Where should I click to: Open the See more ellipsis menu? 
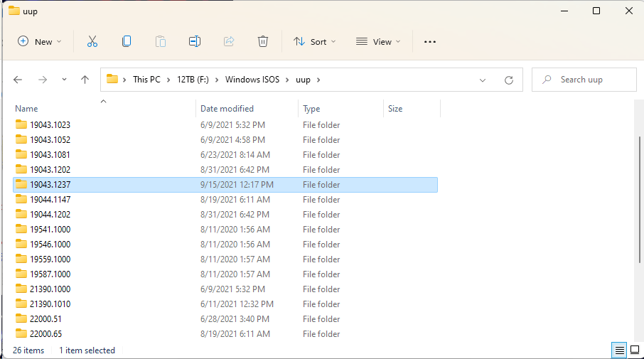[x=429, y=42]
